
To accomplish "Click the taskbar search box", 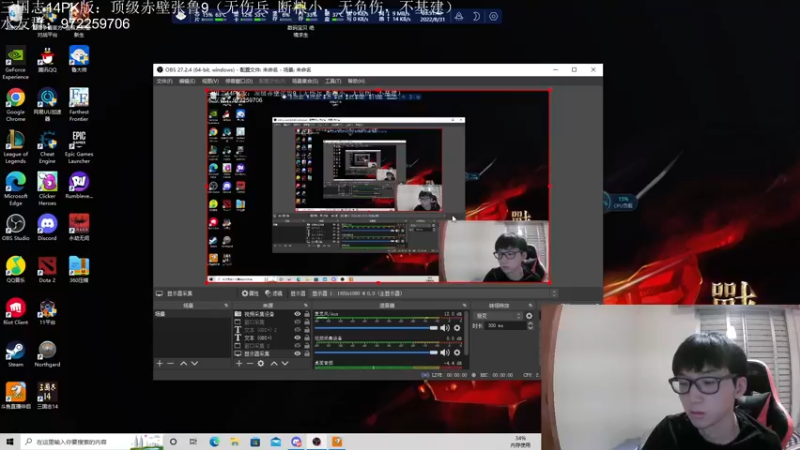I will [92, 442].
